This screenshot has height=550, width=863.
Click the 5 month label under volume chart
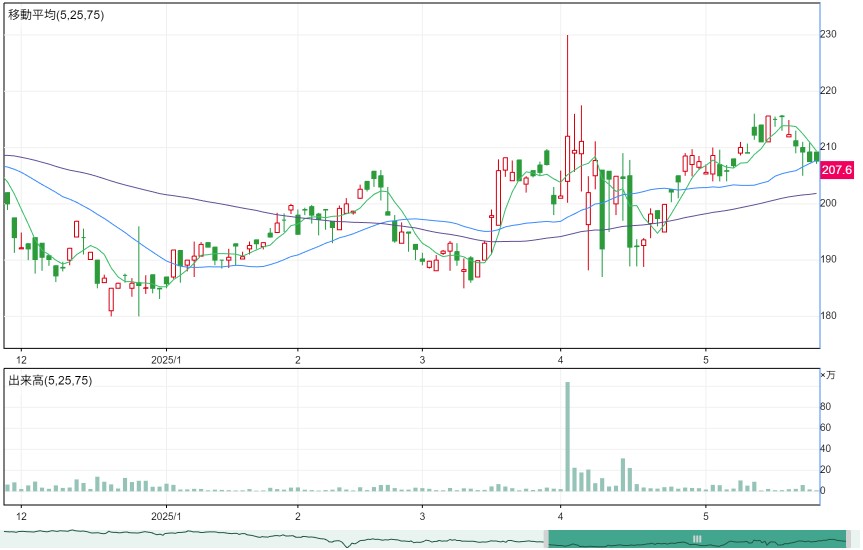pyautogui.click(x=706, y=516)
